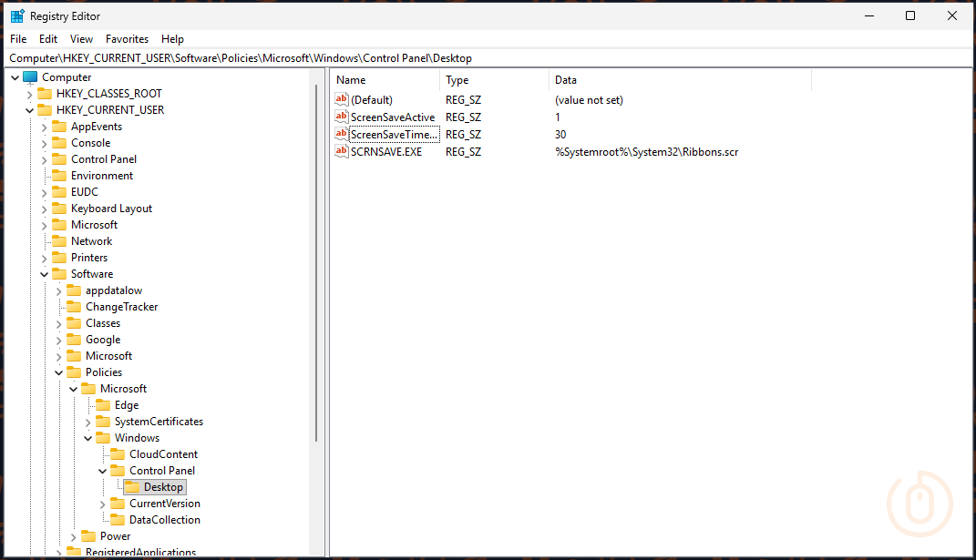The image size is (976, 560).
Task: Open the View menu
Action: 81,38
